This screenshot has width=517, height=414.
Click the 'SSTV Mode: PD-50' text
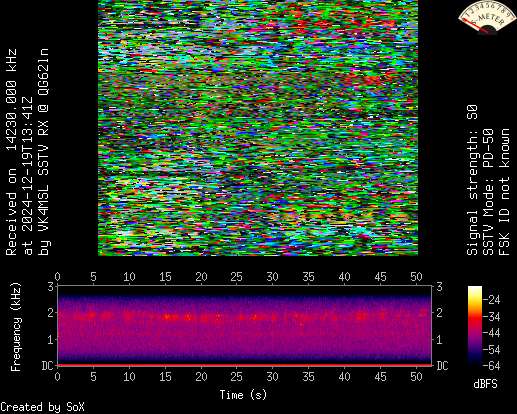(x=488, y=192)
